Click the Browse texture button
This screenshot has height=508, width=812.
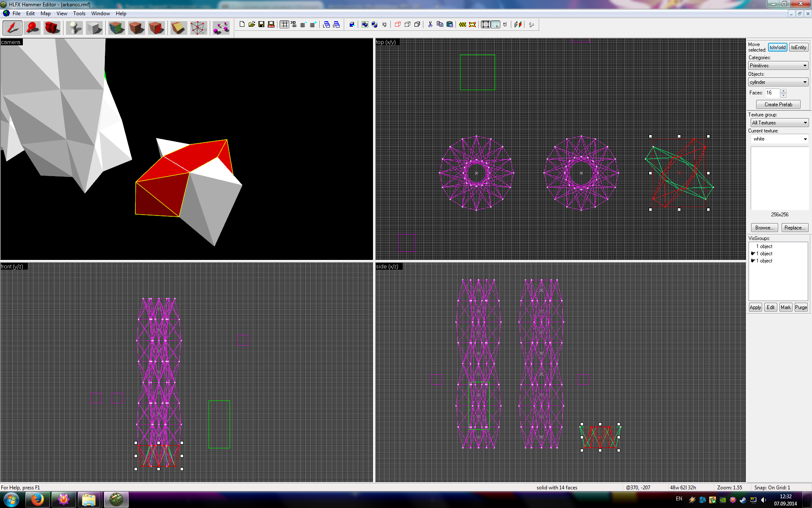[764, 228]
